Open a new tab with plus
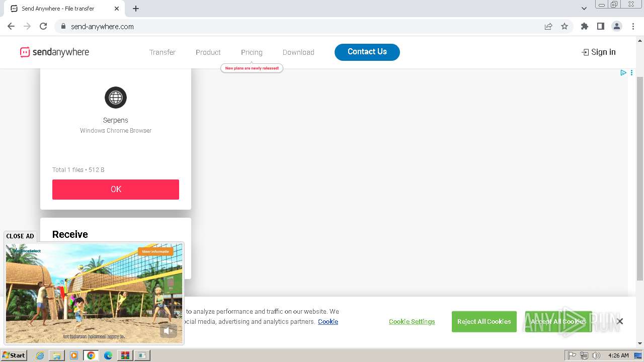 136,9
